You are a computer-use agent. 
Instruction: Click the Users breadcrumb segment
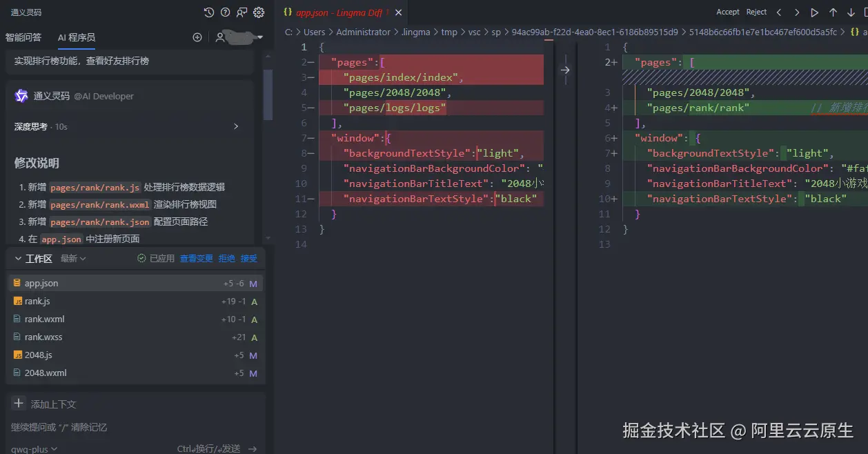point(314,32)
